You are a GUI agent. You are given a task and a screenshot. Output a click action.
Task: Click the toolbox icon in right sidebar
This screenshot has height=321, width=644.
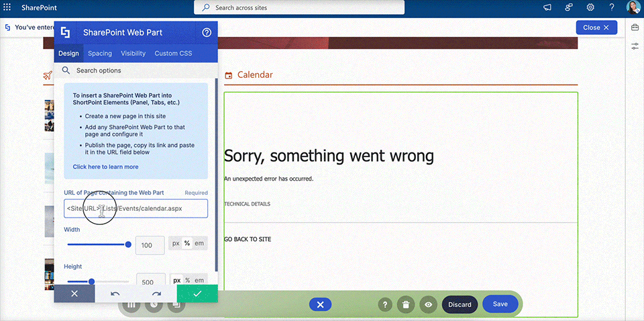(x=635, y=28)
